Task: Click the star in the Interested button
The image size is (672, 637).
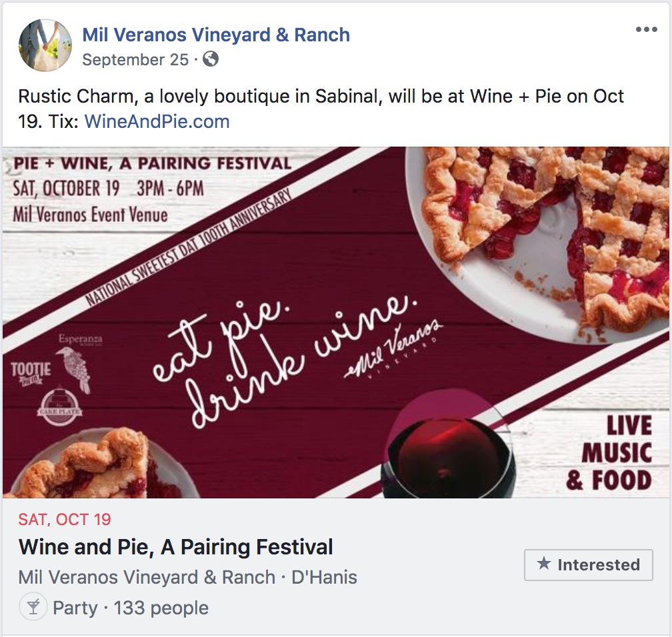Action: pyautogui.click(x=544, y=563)
